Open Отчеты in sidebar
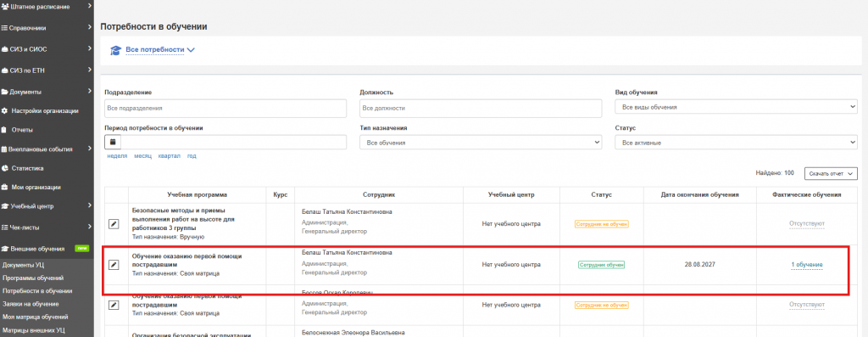The height and width of the screenshot is (337, 868). click(21, 130)
